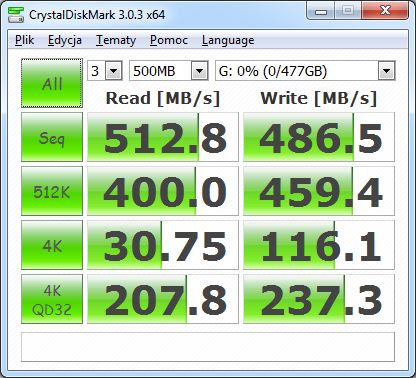The width and height of the screenshot is (416, 378).
Task: Click the 4K read result 30.75
Action: (x=163, y=245)
